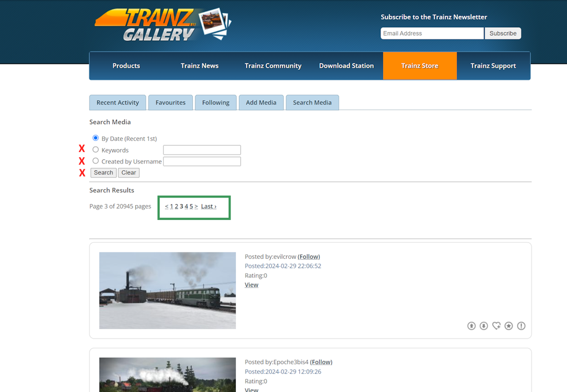This screenshot has width=567, height=392.
Task: Click the Trainz Gallery logo
Action: tap(163, 24)
